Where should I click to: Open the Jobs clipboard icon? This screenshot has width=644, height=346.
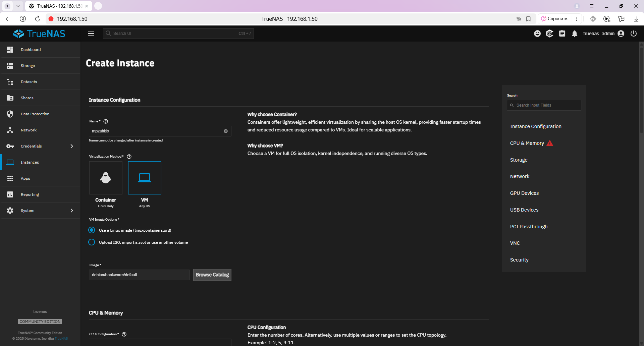(562, 34)
